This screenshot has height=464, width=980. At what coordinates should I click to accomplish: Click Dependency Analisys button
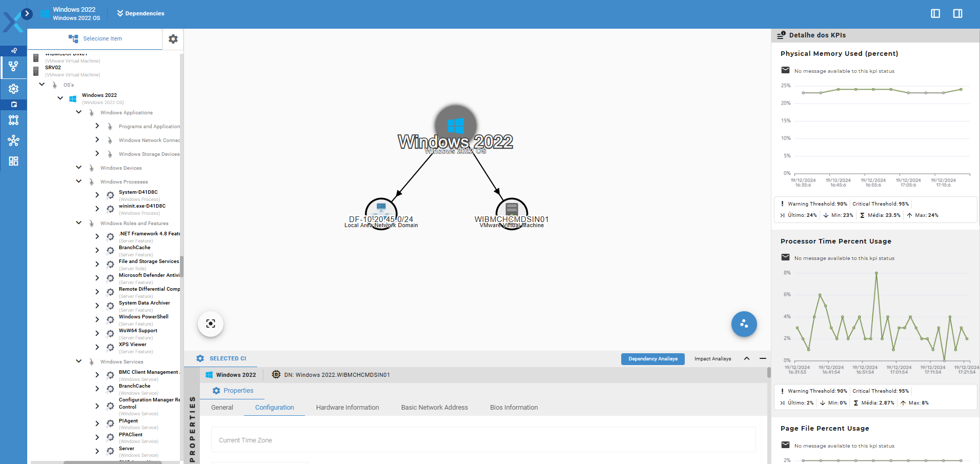point(653,359)
